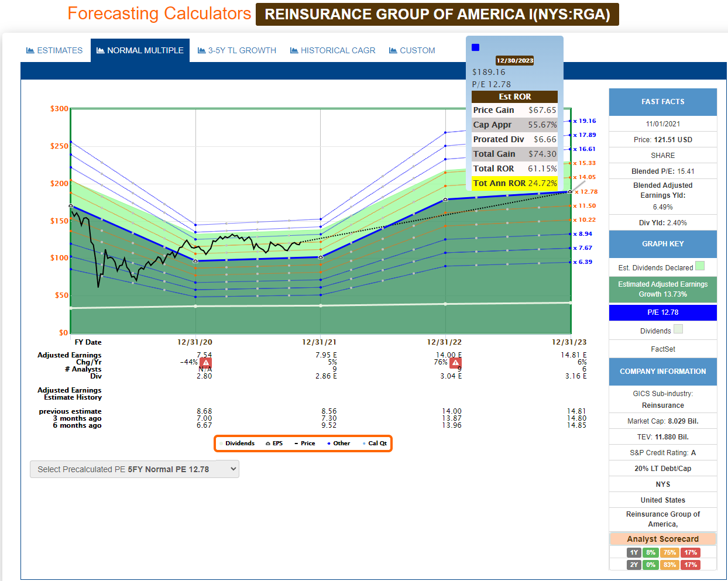
Task: Click the red 17% badge in 1Y row
Action: pyautogui.click(x=691, y=552)
